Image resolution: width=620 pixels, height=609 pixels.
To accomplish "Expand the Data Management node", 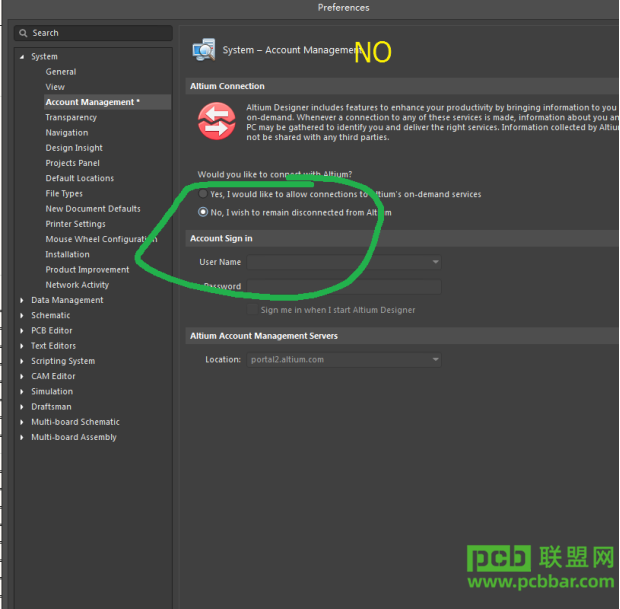I will click(22, 301).
